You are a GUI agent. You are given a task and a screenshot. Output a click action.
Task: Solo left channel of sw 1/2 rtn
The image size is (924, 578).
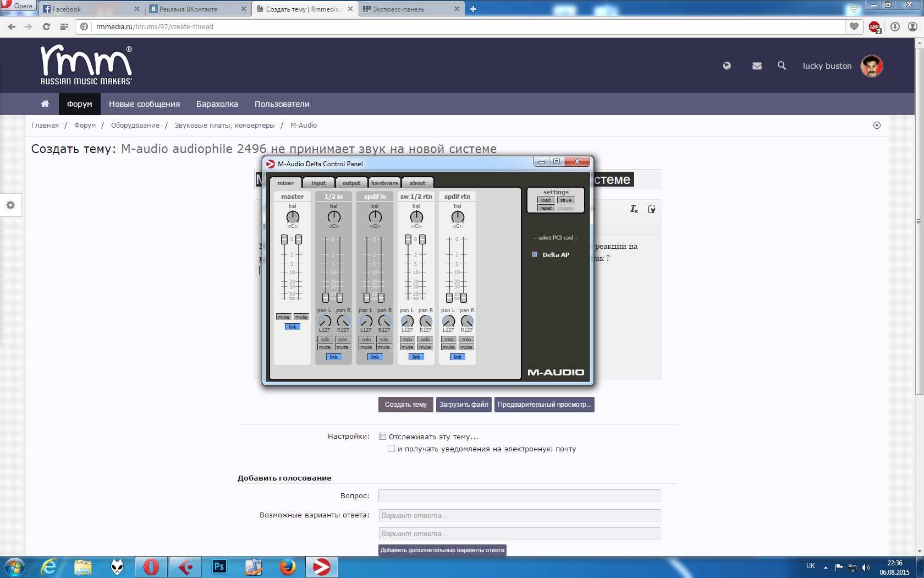pos(408,339)
